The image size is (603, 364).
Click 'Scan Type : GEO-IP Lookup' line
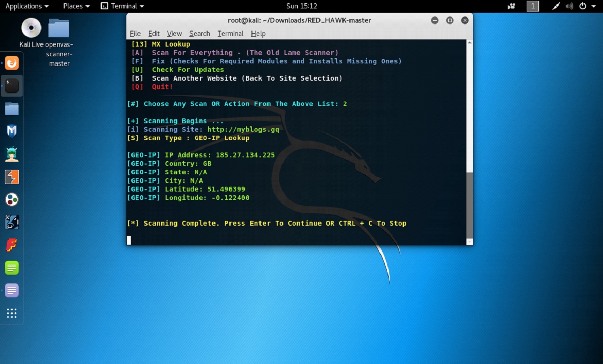pos(188,138)
